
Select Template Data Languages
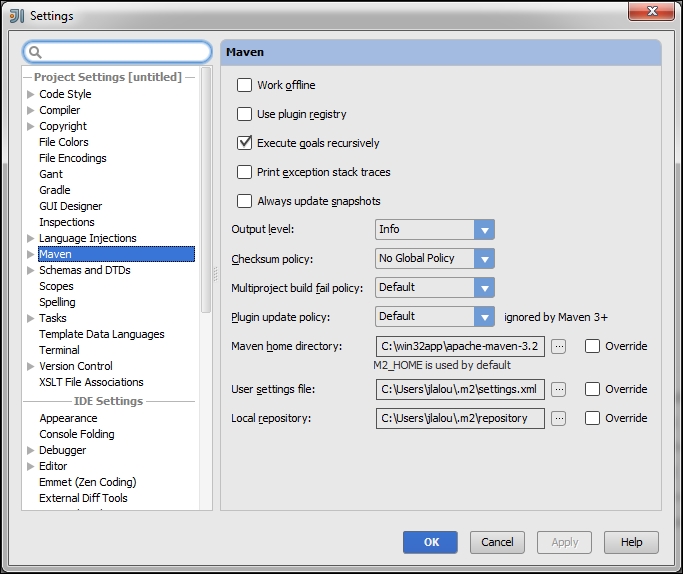102,334
